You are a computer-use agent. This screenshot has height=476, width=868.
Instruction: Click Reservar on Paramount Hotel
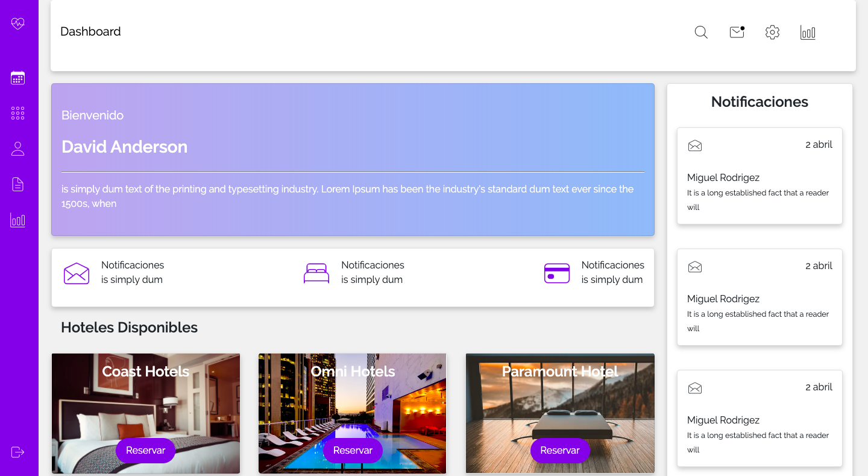[559, 450]
